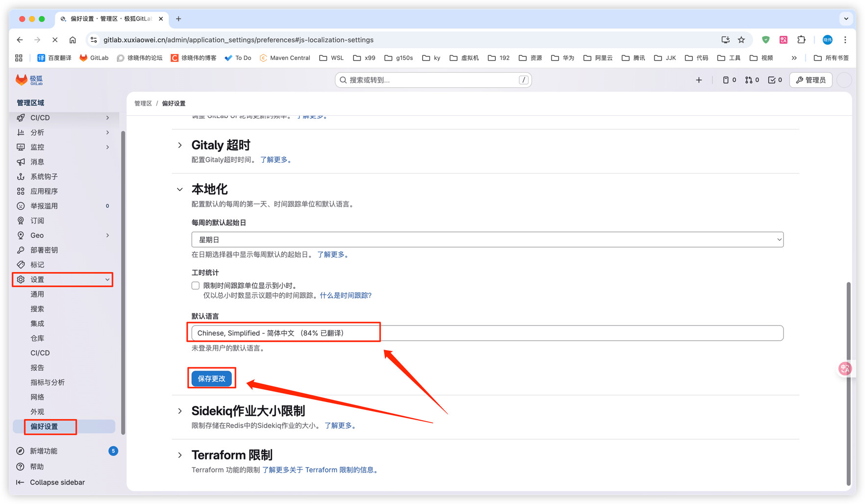Open the default first day of week dropdown

pos(487,240)
